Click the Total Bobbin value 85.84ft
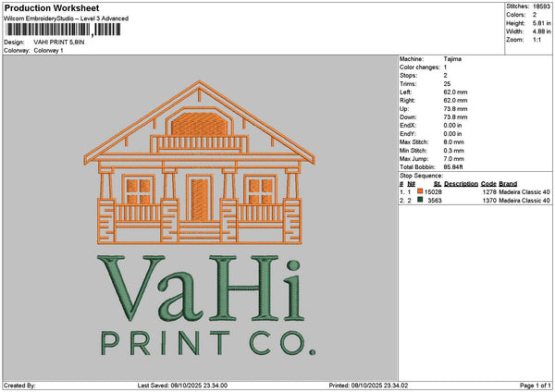 453,167
